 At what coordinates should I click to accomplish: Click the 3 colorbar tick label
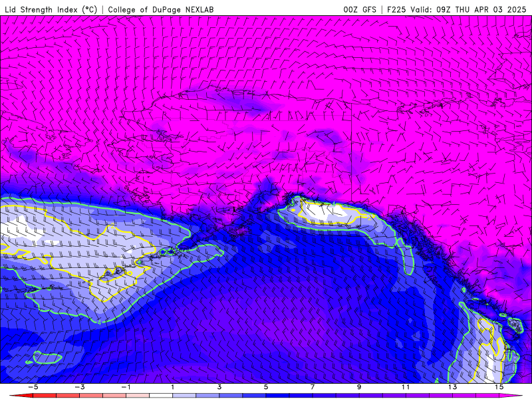[219, 387]
